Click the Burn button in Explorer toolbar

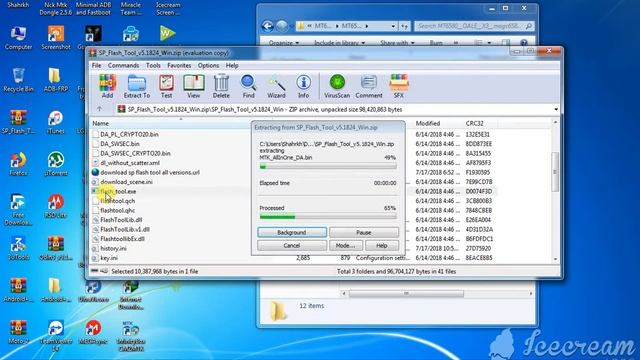(436, 43)
